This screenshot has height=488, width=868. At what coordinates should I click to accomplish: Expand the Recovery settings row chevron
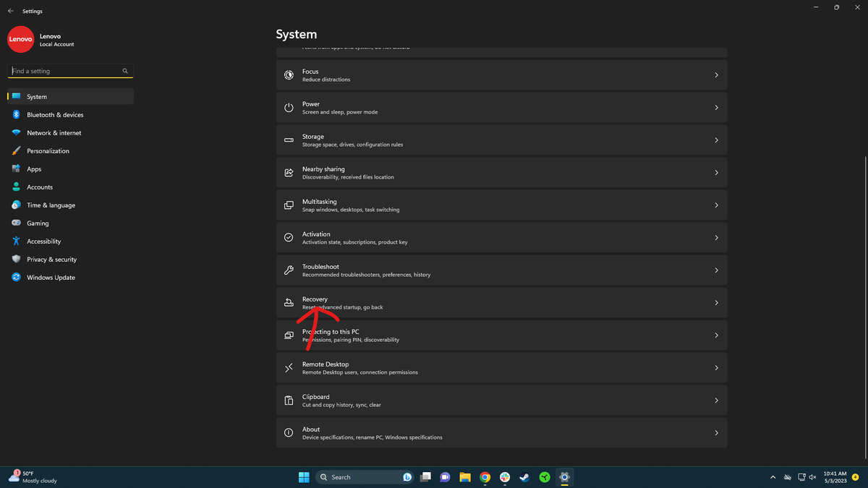click(716, 302)
